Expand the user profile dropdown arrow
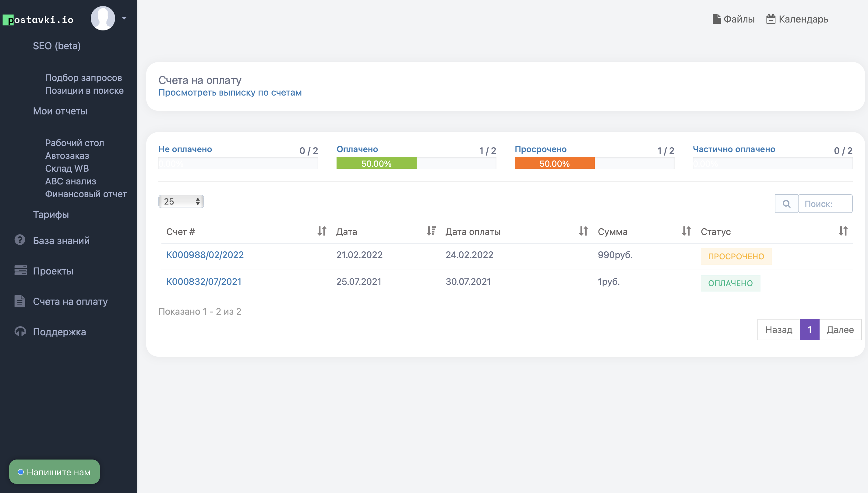The width and height of the screenshot is (868, 493). (x=124, y=18)
